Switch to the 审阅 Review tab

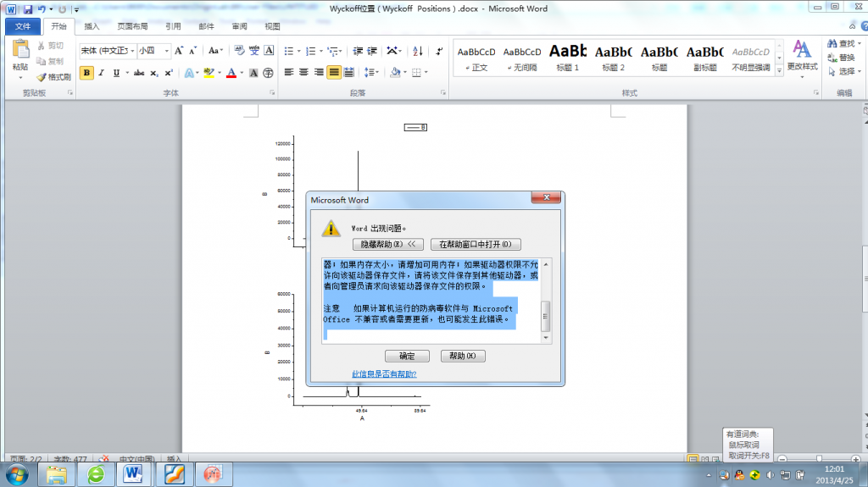(x=239, y=26)
